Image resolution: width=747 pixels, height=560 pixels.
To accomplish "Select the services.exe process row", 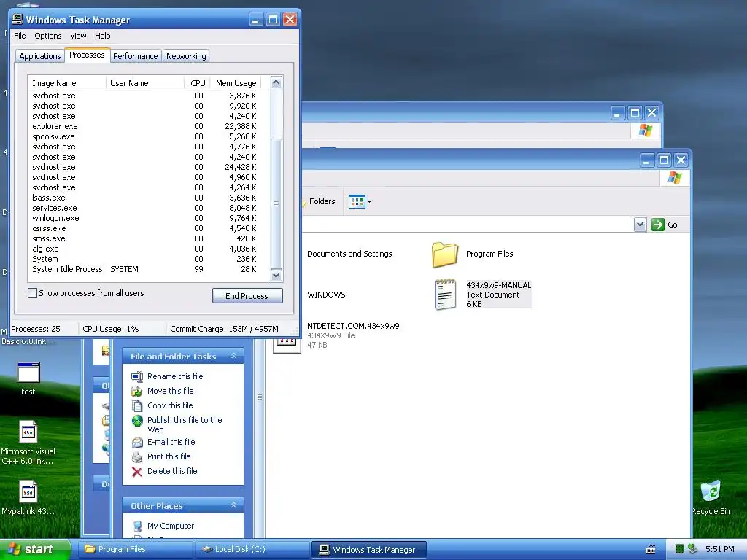I will [149, 208].
